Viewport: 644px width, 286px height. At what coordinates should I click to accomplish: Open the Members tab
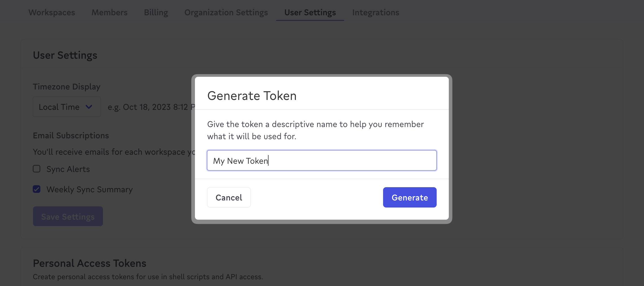[109, 12]
